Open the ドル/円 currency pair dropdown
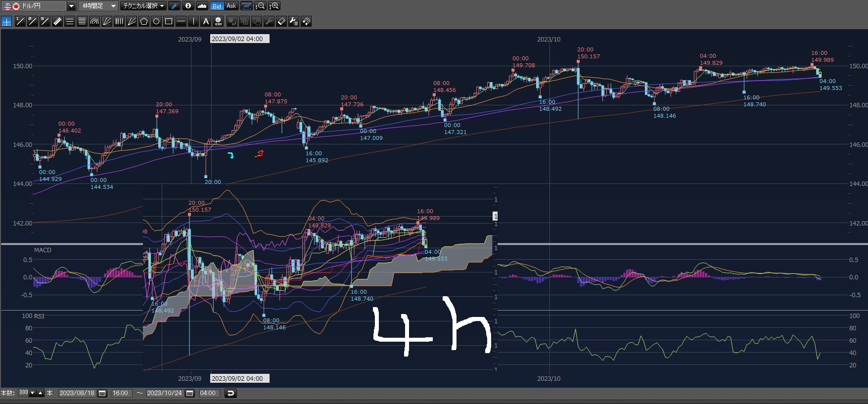The image size is (868, 404). point(71,6)
